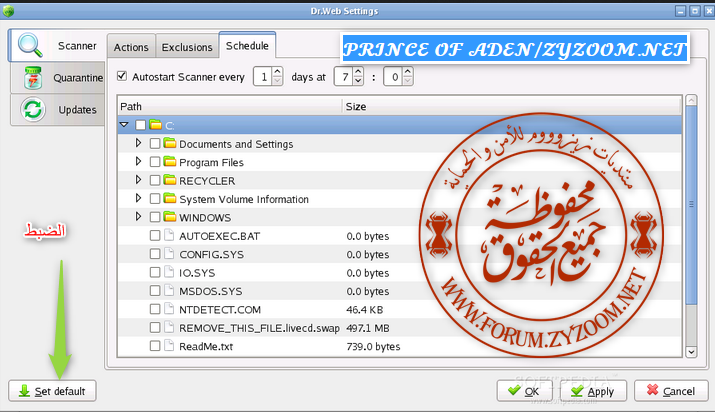Click the Apply button
The image size is (715, 412).
pos(593,391)
